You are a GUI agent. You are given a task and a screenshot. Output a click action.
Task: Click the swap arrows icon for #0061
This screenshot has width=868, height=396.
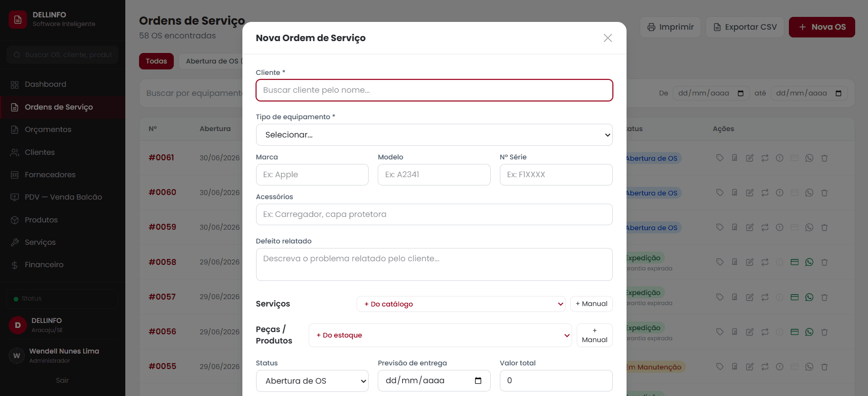pos(765,158)
